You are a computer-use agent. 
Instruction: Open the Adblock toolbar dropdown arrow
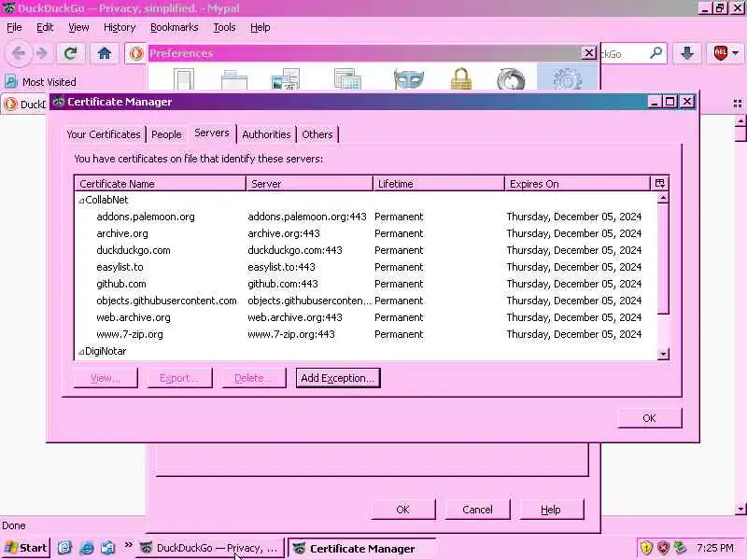click(x=736, y=53)
